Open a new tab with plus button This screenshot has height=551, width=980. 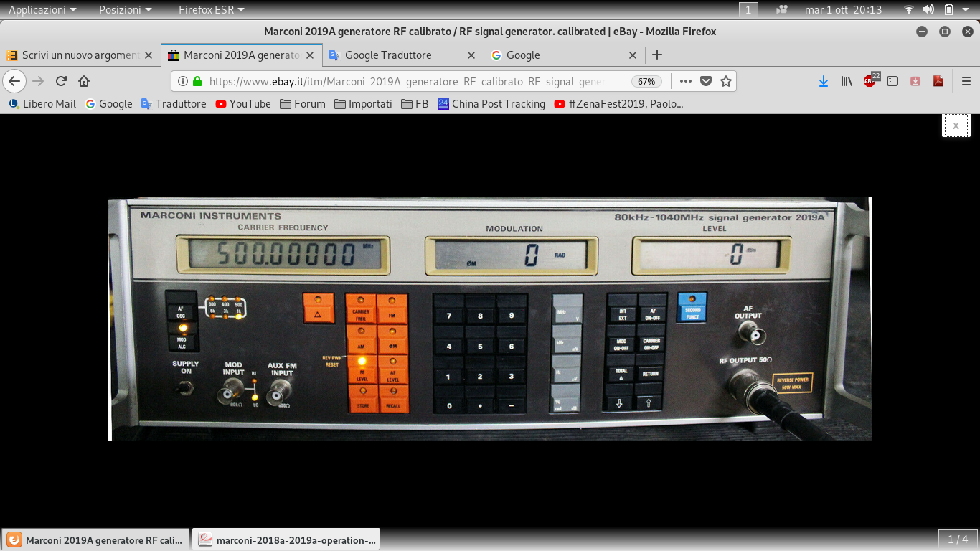point(656,55)
